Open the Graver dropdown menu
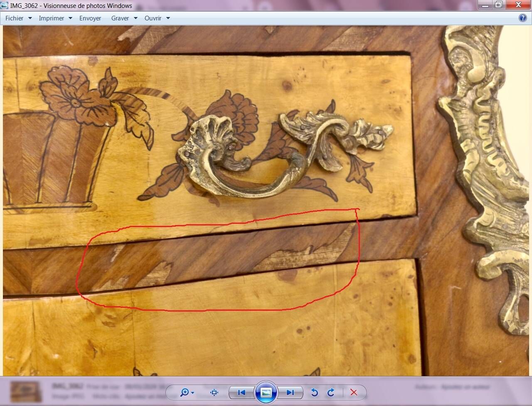532x406 pixels. click(124, 18)
